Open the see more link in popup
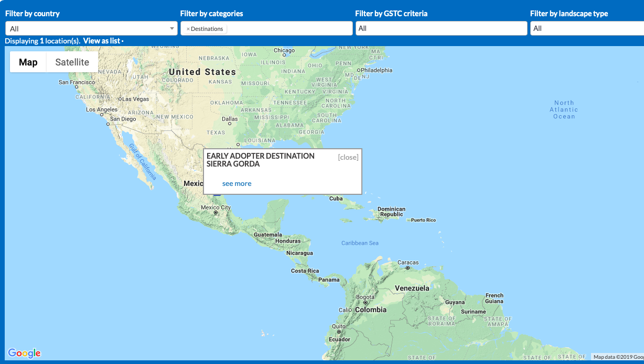The height and width of the screenshot is (364, 644). click(237, 183)
